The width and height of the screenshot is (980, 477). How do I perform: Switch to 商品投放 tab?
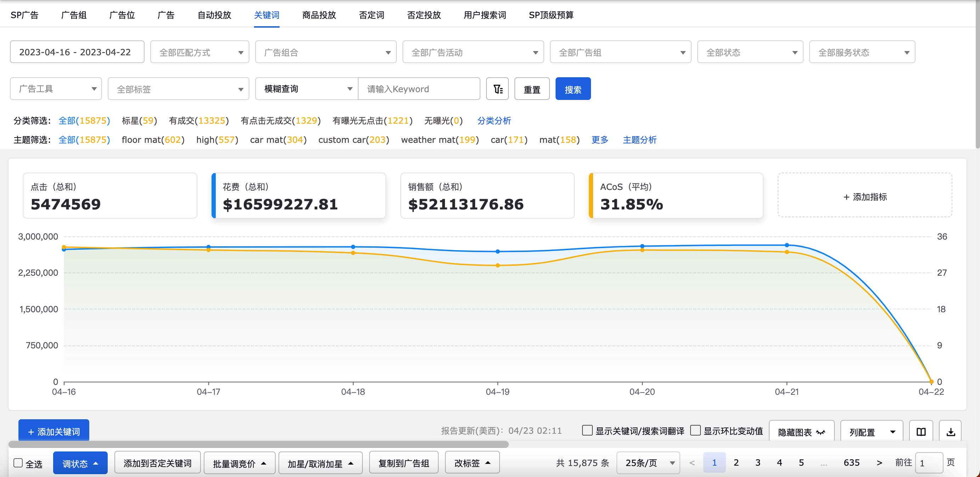[x=319, y=15]
